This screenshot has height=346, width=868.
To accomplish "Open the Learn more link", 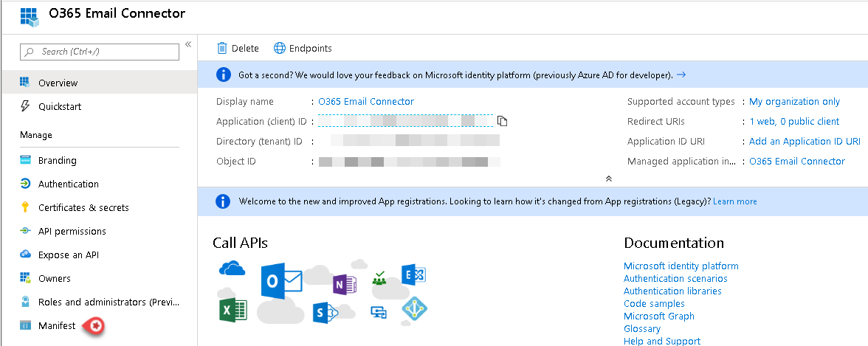I will (734, 201).
